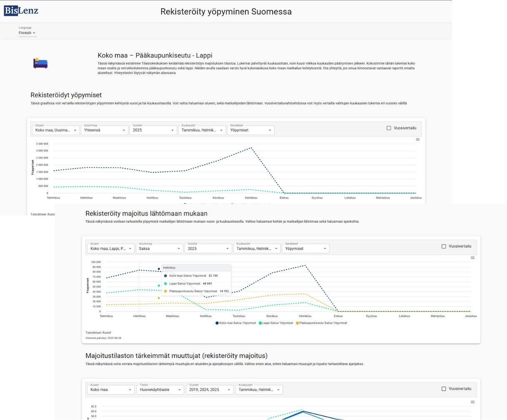Click the Koko maa-Saksa legend marker
Image resolution: width=507 pixels, height=420 pixels.
217,323
